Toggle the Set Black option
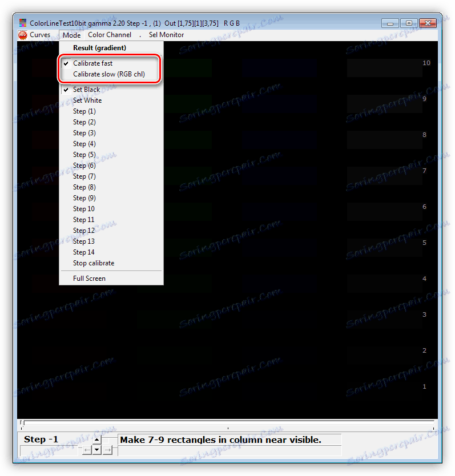 tap(111, 90)
